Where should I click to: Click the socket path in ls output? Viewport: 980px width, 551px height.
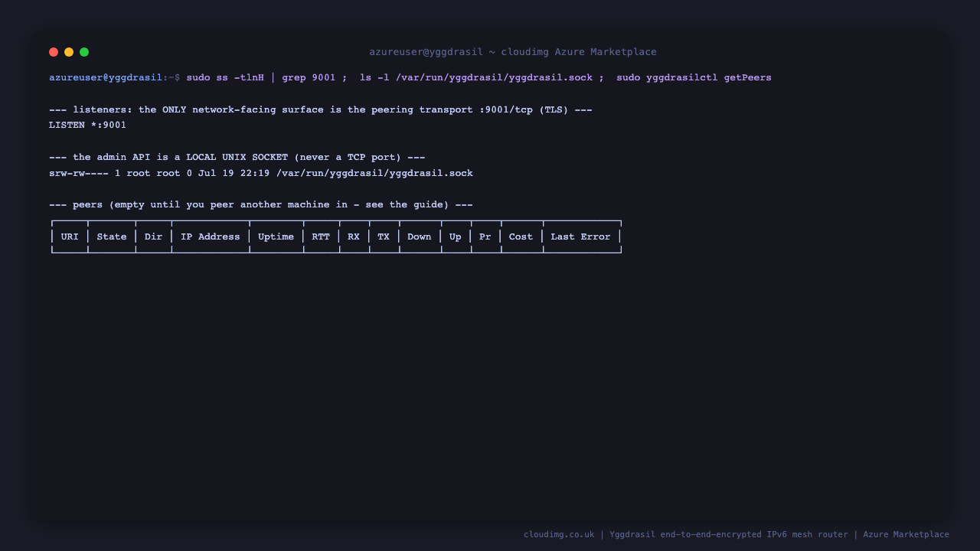374,173
